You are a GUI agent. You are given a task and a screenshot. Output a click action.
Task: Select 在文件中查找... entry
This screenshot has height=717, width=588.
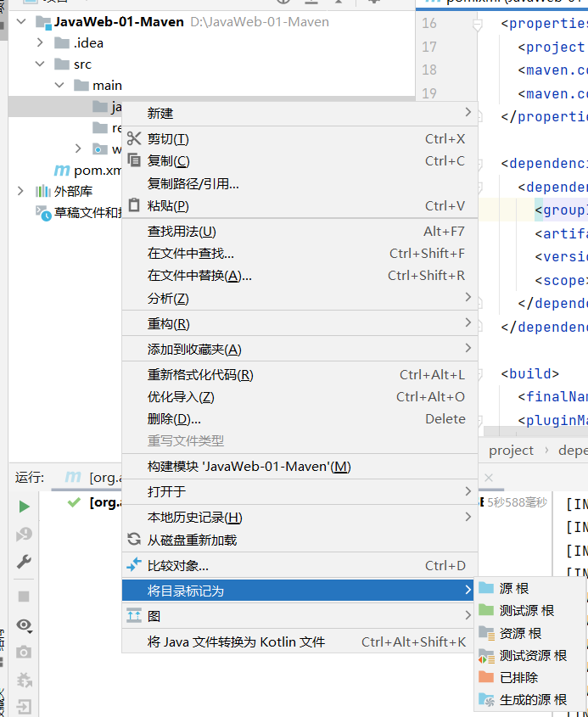[300, 254]
